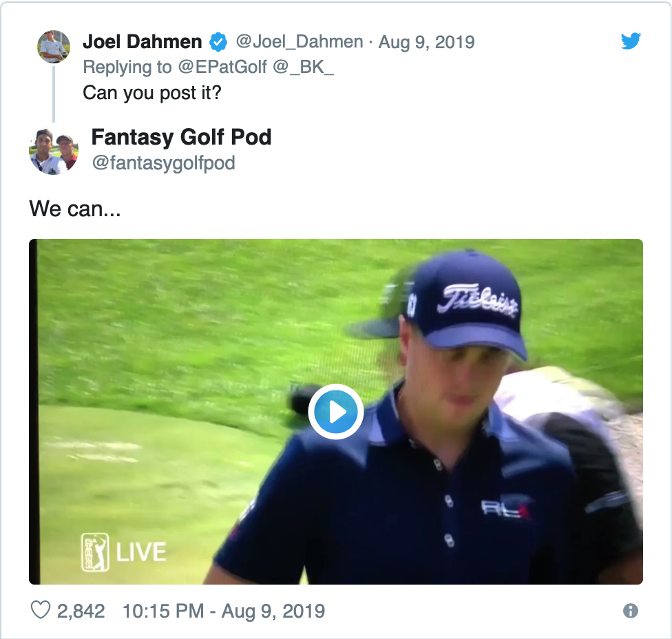The image size is (672, 639).
Task: Like the tweet with the heart icon
Action: (x=41, y=610)
